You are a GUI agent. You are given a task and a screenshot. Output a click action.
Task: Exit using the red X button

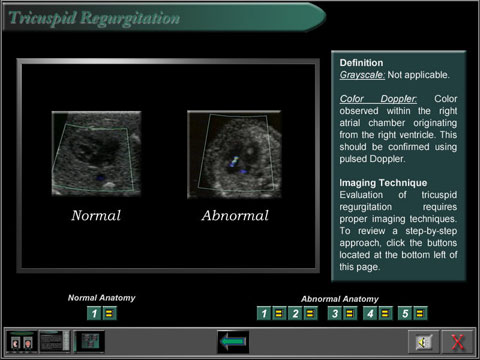pos(457,342)
